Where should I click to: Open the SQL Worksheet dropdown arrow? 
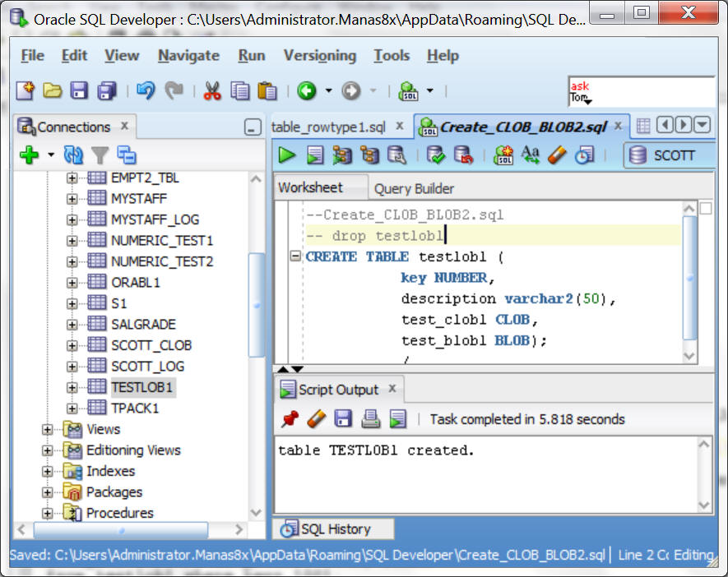pos(430,91)
